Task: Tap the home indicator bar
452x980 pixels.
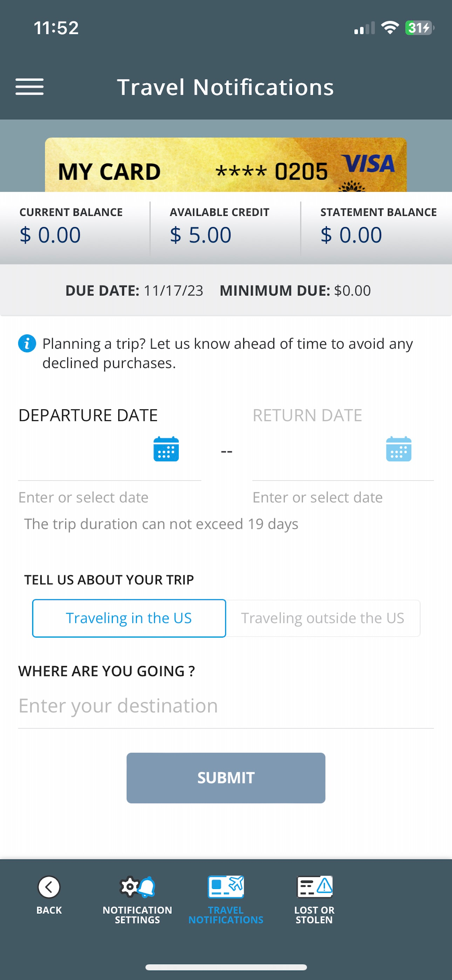Action: click(226, 967)
